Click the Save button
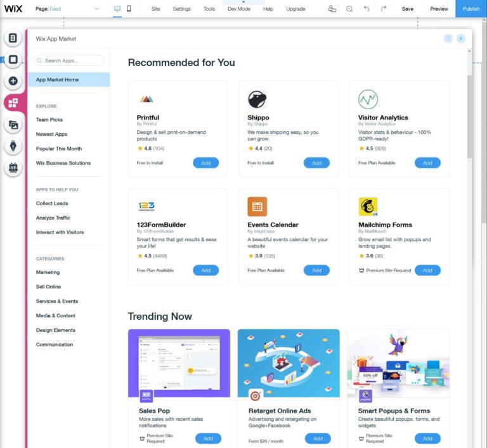Image resolution: width=487 pixels, height=448 pixels. click(x=408, y=9)
